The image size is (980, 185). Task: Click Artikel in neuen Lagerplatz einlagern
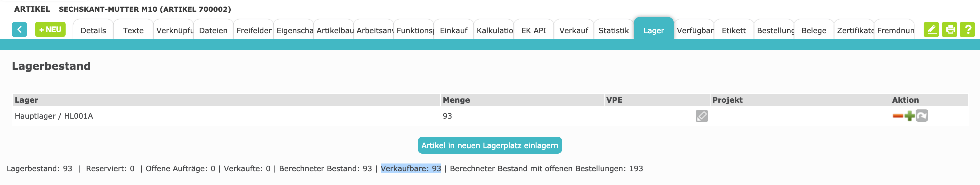point(490,145)
